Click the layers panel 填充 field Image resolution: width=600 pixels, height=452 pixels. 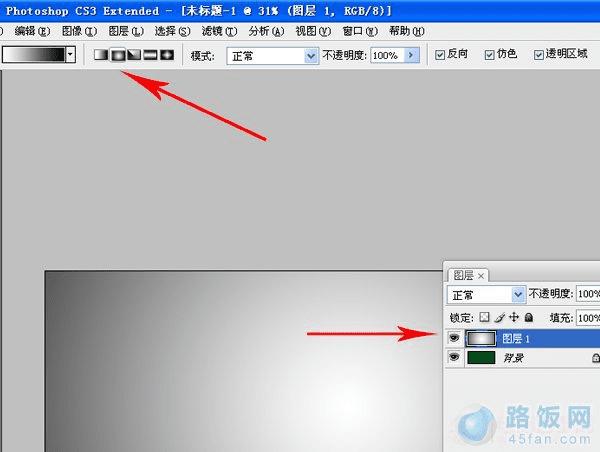point(588,318)
